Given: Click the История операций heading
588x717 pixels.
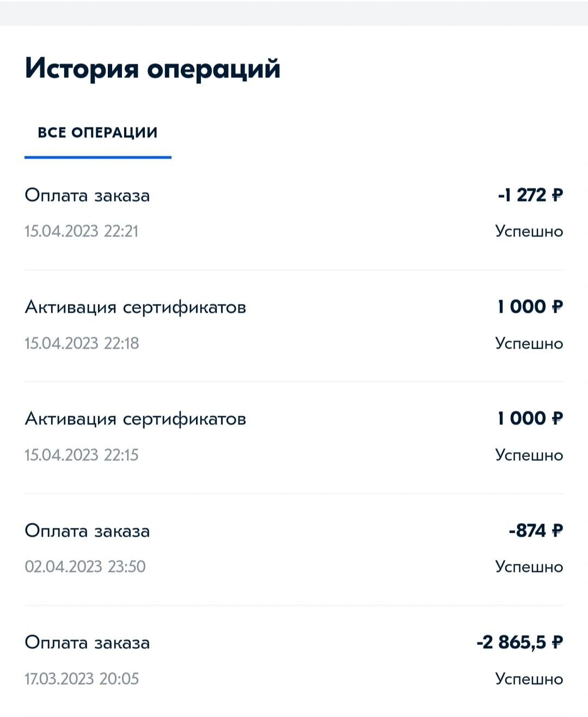Looking at the screenshot, I should [x=152, y=69].
